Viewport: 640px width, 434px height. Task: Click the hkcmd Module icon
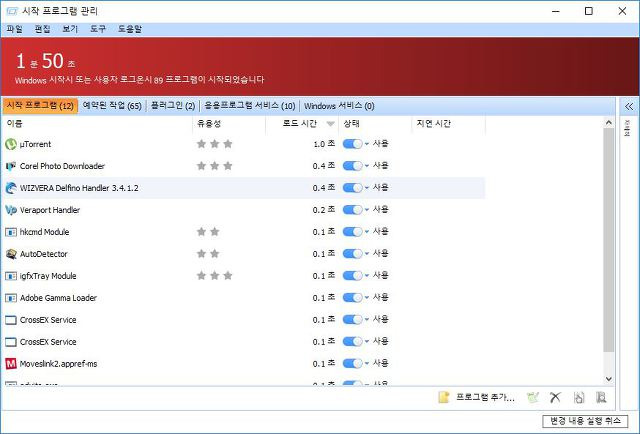[11, 232]
